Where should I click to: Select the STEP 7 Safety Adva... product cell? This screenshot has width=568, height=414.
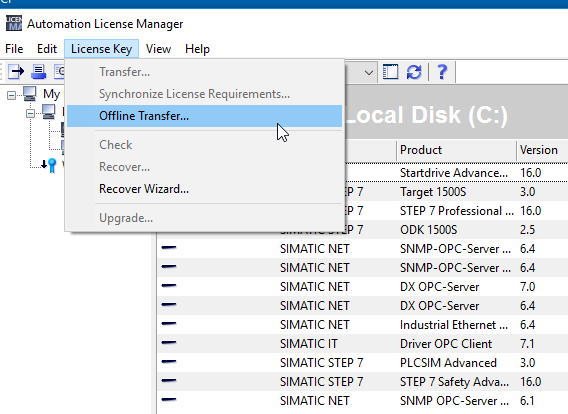click(454, 382)
